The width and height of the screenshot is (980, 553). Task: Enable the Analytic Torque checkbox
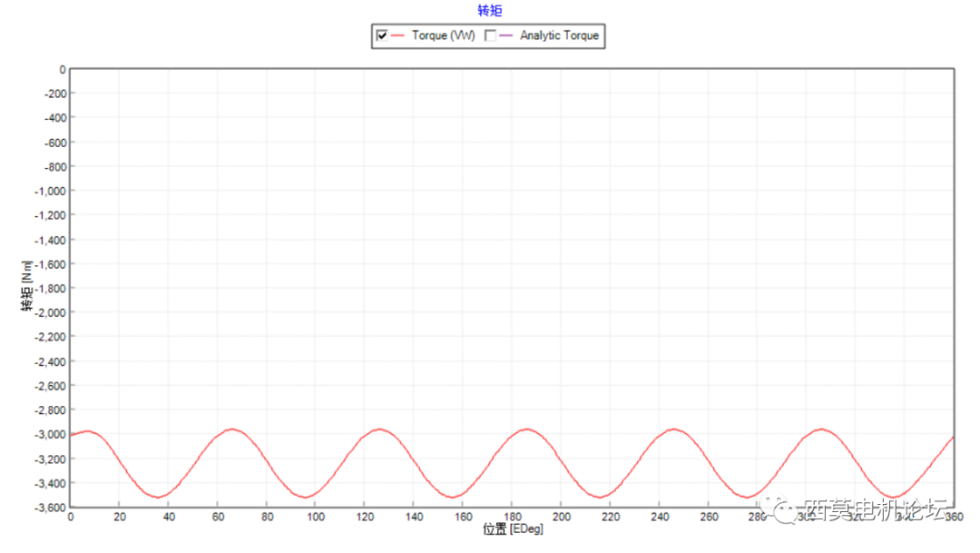(490, 35)
